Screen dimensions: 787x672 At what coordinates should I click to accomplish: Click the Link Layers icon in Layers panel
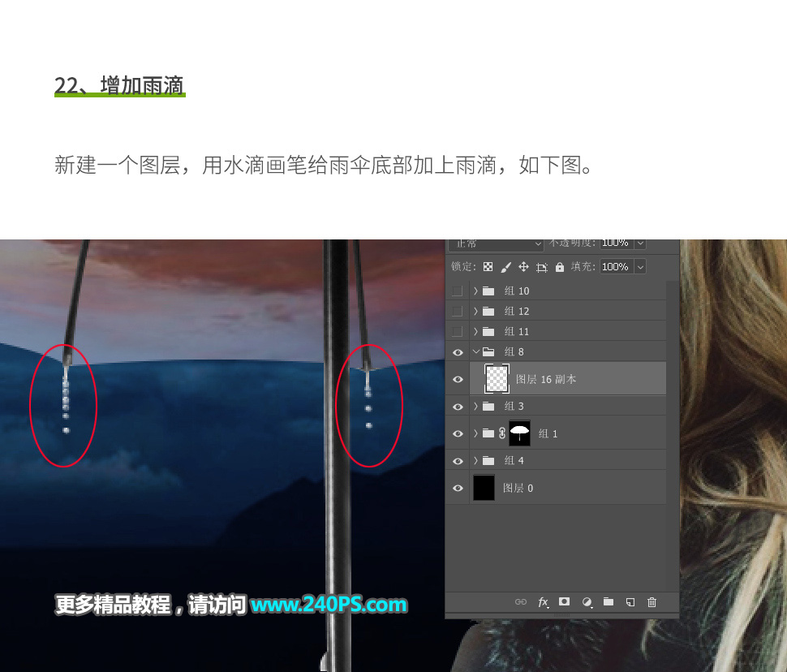[521, 601]
